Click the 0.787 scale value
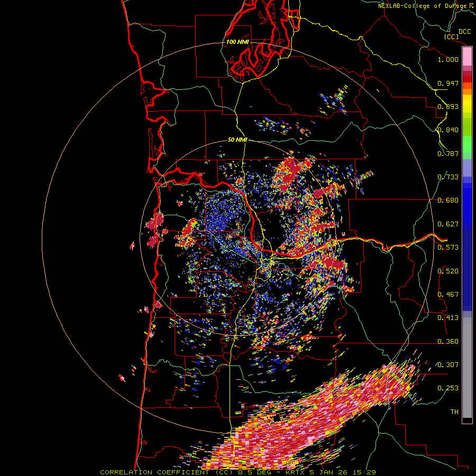 pos(448,153)
